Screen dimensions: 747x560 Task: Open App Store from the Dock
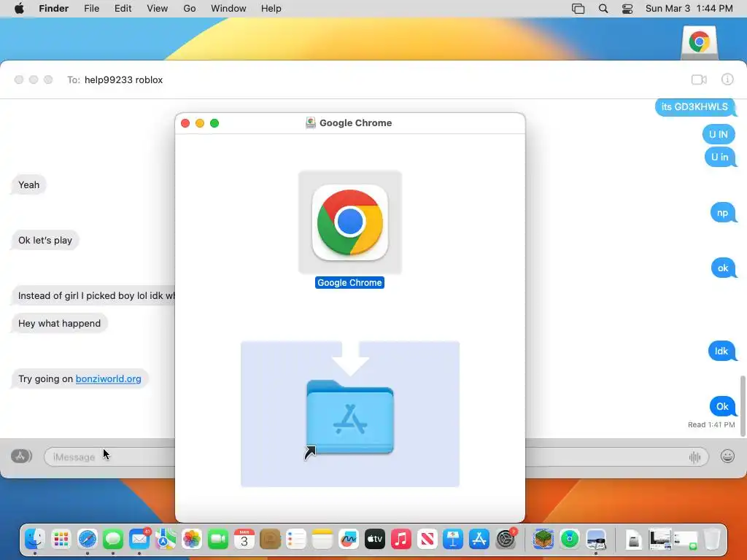(x=479, y=539)
